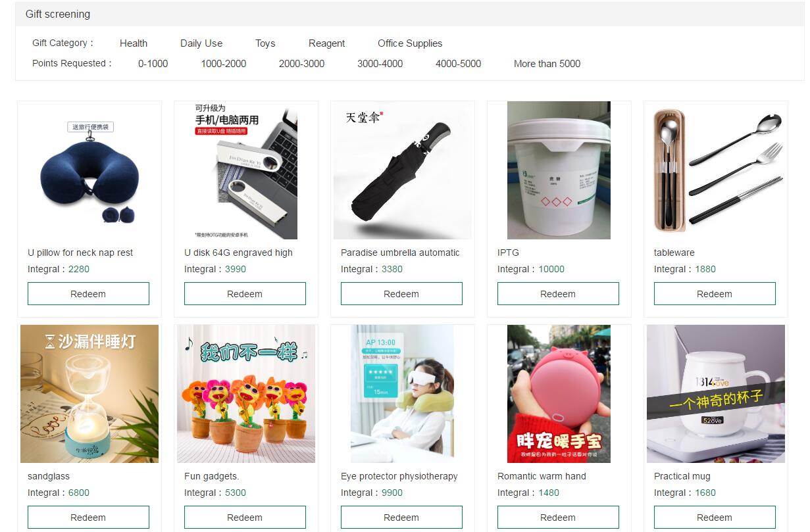Choose the Reagent gift category
The height and width of the screenshot is (532, 810).
326,43
